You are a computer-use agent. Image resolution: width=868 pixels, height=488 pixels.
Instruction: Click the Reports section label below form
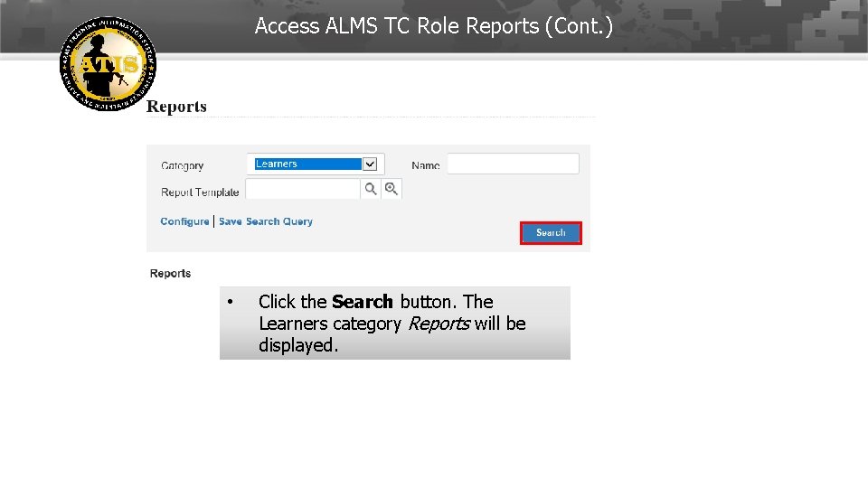[x=171, y=273]
